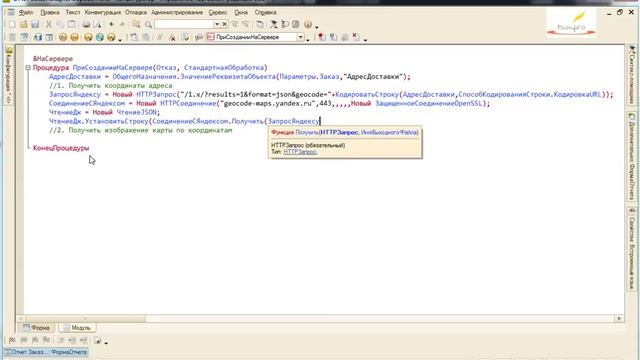Save using the floppy disk icon
The height and width of the screenshot is (360, 640).
pos(35,24)
